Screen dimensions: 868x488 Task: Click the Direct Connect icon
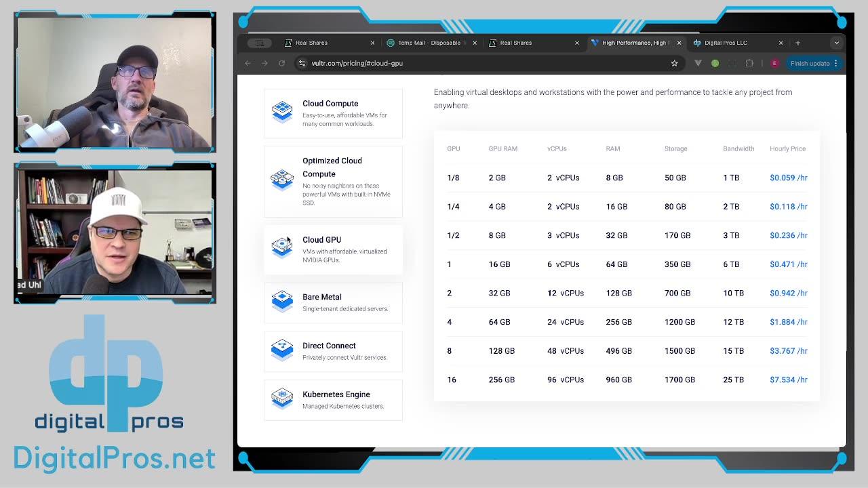point(282,350)
